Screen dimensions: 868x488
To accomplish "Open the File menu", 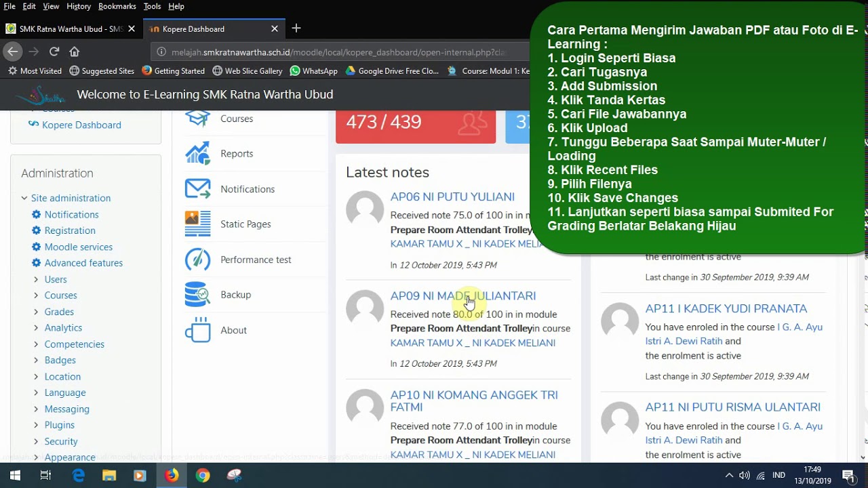I will coord(9,6).
